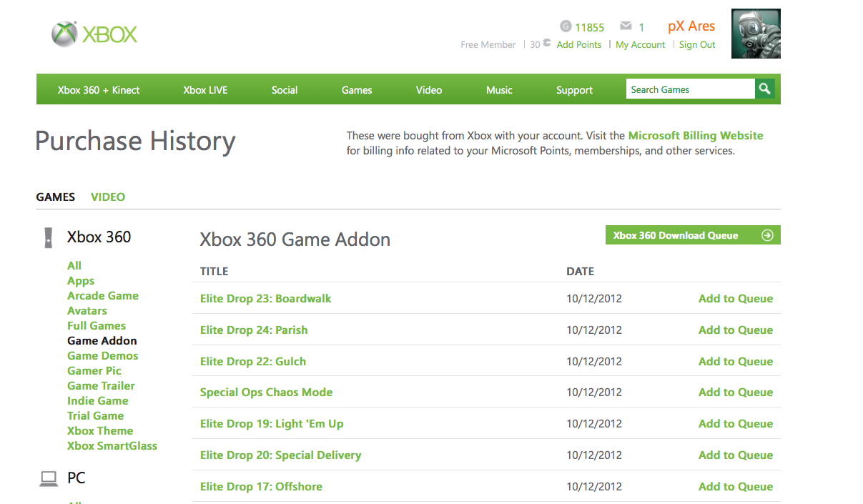Open Special Ops Chaos Mode title

[266, 392]
